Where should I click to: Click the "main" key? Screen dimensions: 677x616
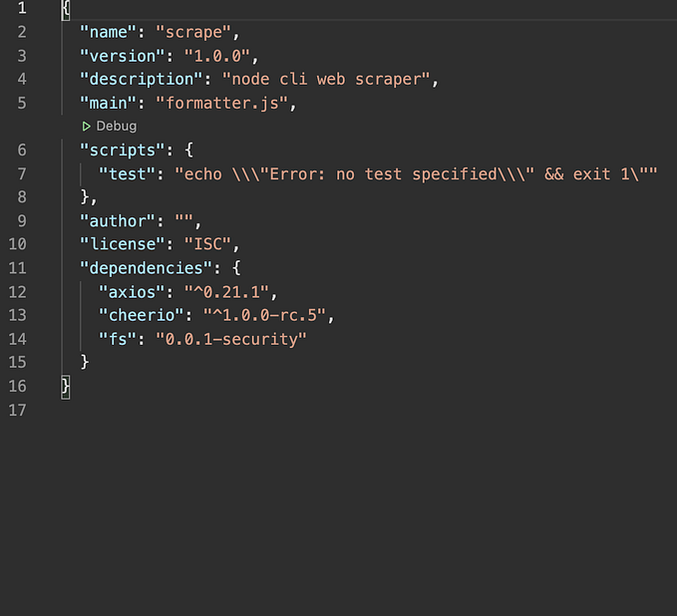[x=108, y=104]
